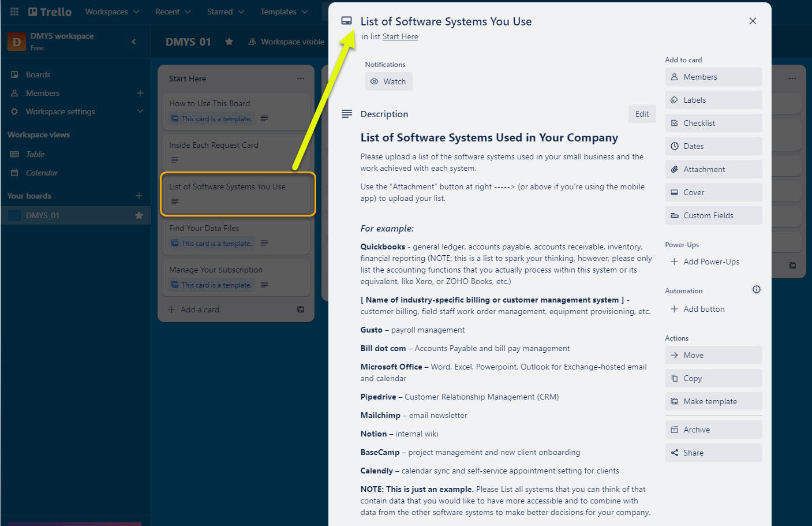
Task: Open the Cover option for the card
Action: click(x=713, y=192)
